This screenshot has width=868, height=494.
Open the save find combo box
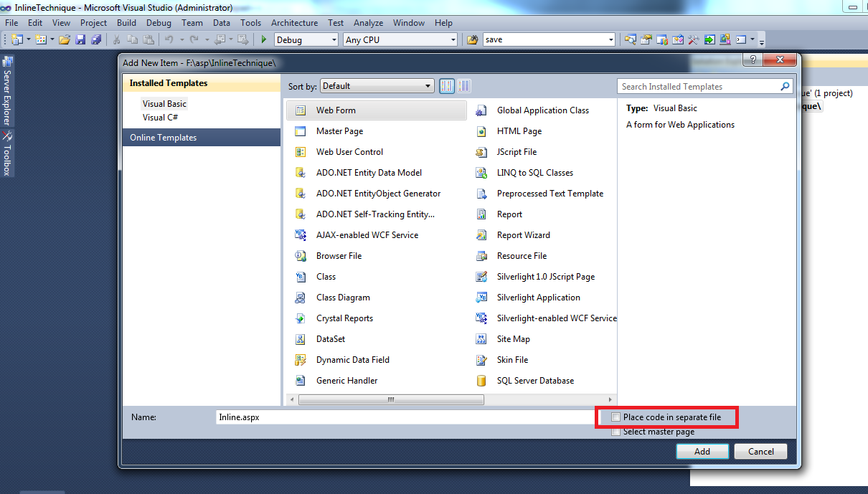tap(549, 40)
